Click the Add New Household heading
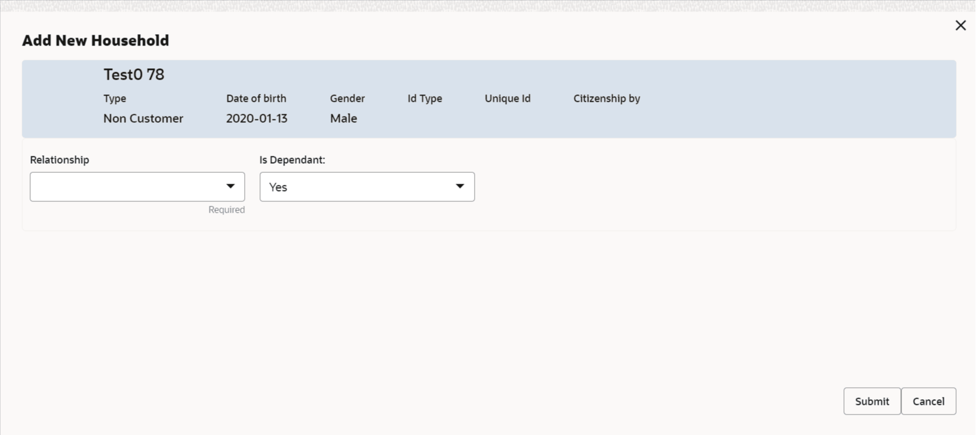980x435 pixels. tap(96, 41)
